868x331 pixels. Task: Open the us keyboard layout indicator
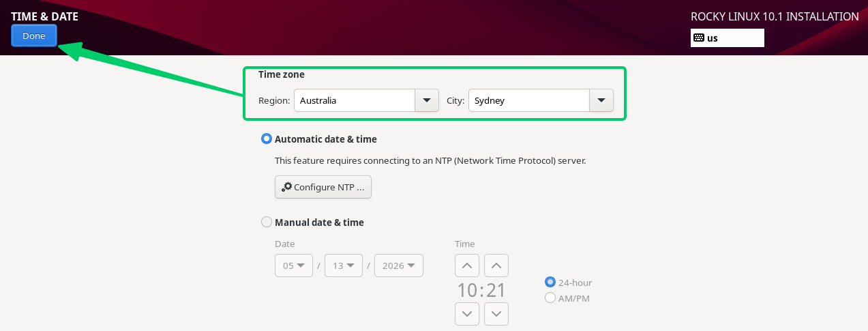(x=727, y=38)
